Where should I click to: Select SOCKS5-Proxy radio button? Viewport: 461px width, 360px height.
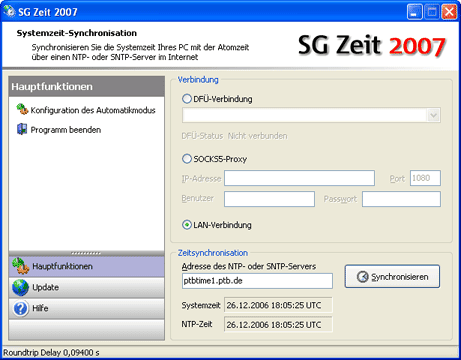click(x=187, y=159)
